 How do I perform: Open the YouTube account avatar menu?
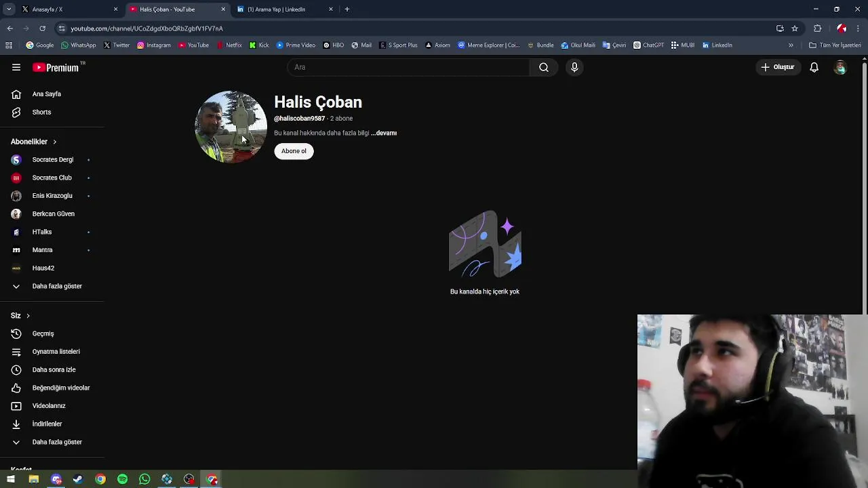(840, 67)
